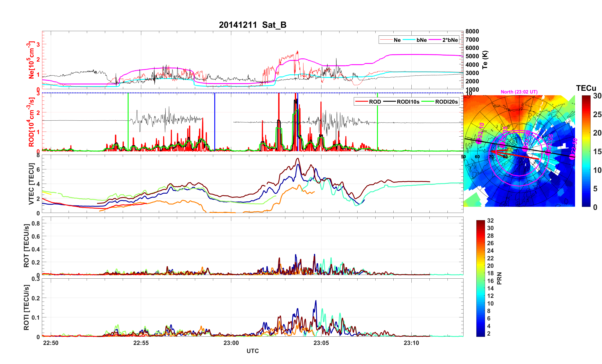Viewport: 602px width, 364px height.
Task: Click the cyan bNe legend line sample
Action: click(x=409, y=40)
